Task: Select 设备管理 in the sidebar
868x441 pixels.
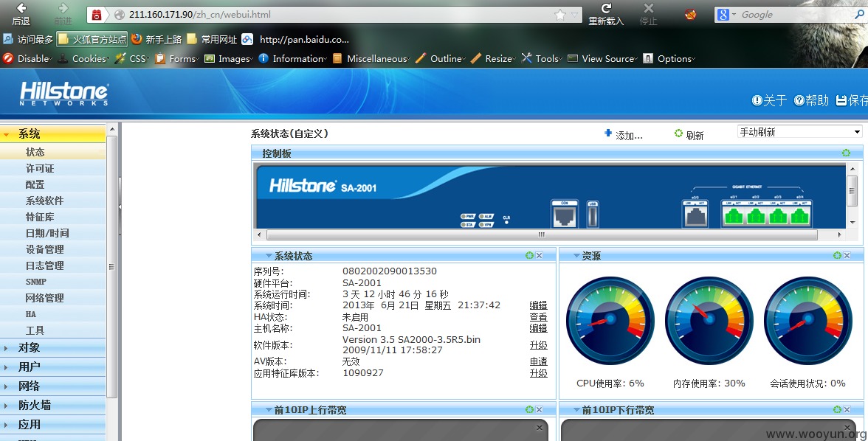Action: point(52,249)
